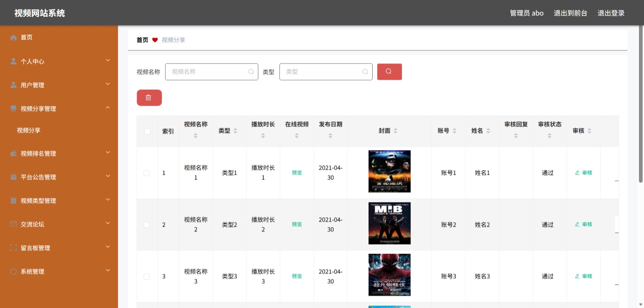This screenshot has width=644, height=308.
Task: Collapse the 视频分享管理 menu chevron
Action: tap(108, 107)
